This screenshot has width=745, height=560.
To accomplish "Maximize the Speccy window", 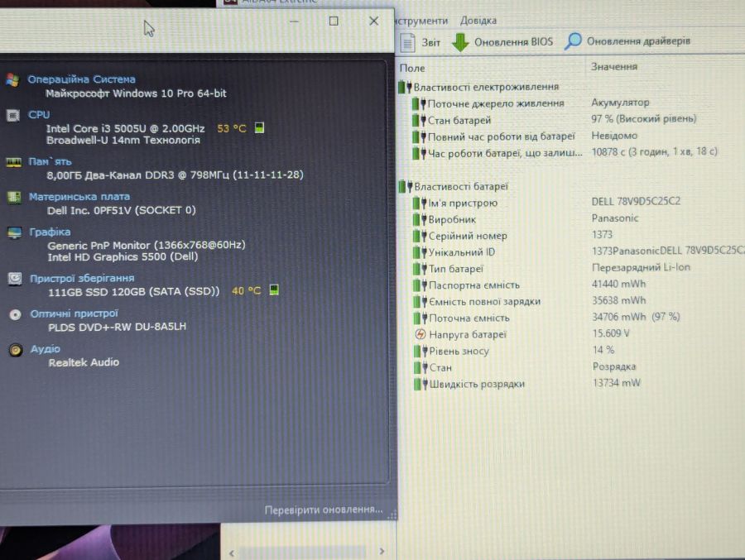I will (334, 21).
